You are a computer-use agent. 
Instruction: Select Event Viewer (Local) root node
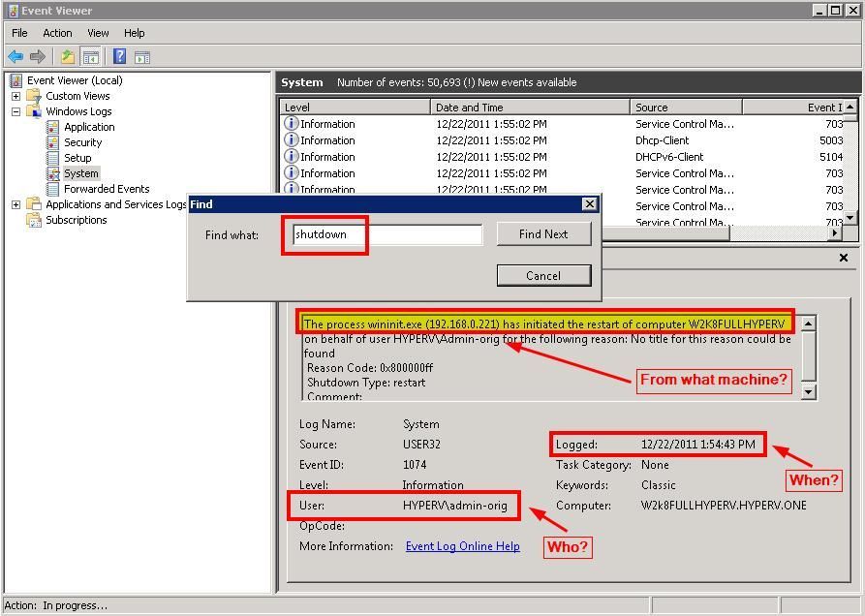75,80
